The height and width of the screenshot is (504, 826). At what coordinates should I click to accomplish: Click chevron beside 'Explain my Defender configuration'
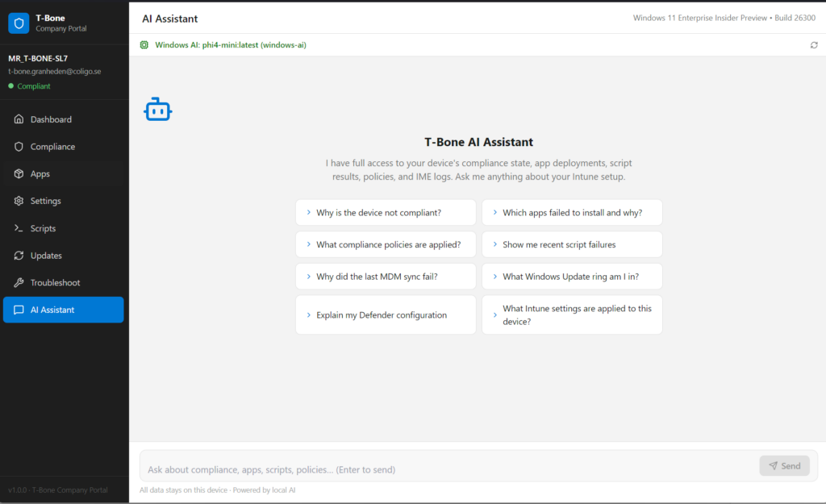pyautogui.click(x=309, y=314)
